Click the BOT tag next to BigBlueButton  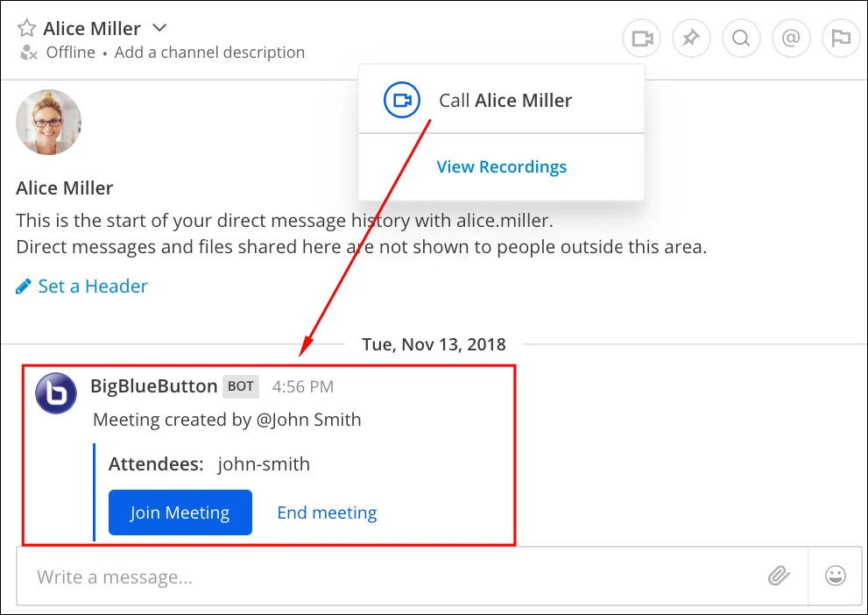(241, 386)
